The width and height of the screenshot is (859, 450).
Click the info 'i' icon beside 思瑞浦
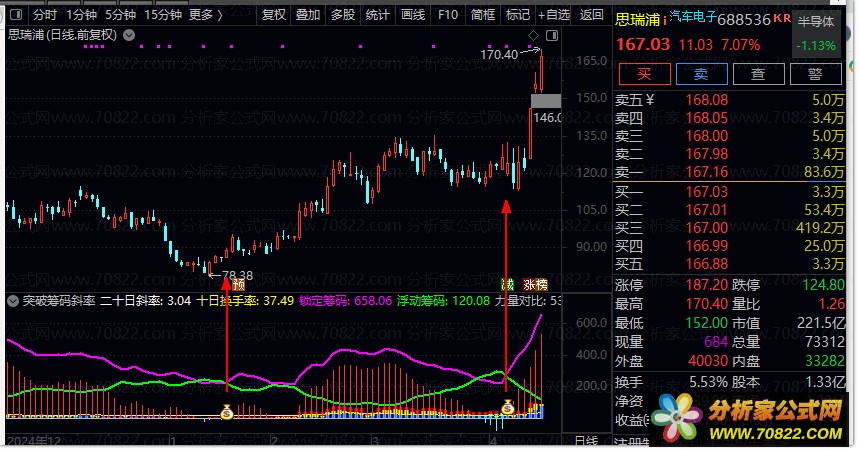point(665,21)
